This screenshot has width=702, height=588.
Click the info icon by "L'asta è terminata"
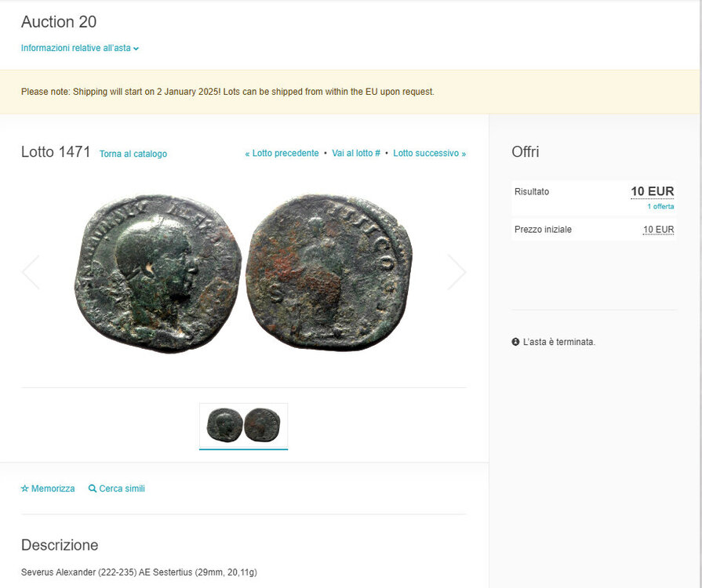[x=515, y=343]
